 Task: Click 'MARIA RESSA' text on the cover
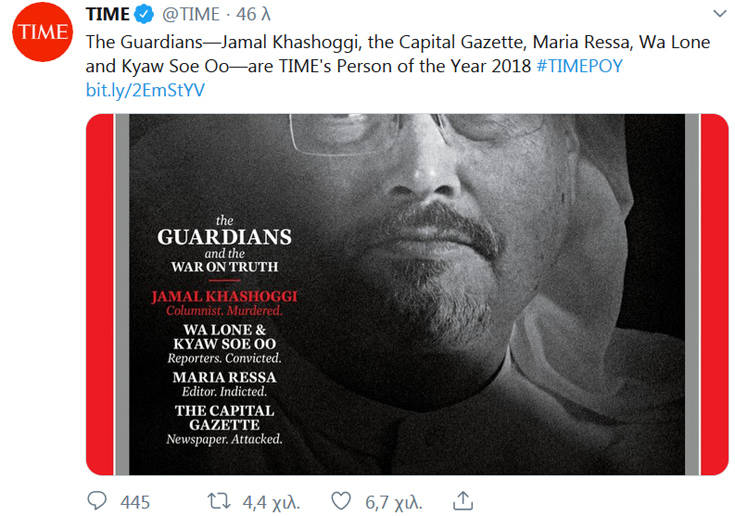(224, 377)
